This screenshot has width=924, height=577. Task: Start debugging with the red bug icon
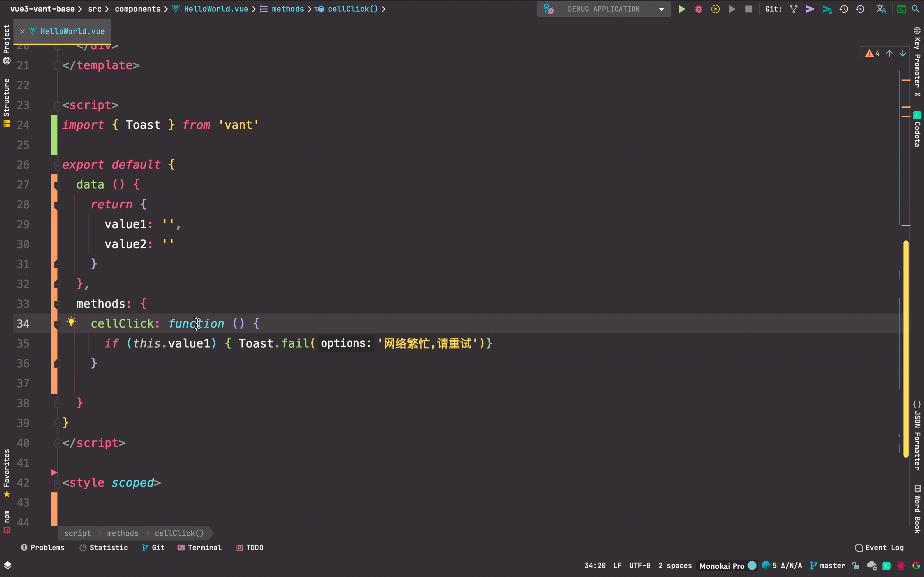point(698,9)
